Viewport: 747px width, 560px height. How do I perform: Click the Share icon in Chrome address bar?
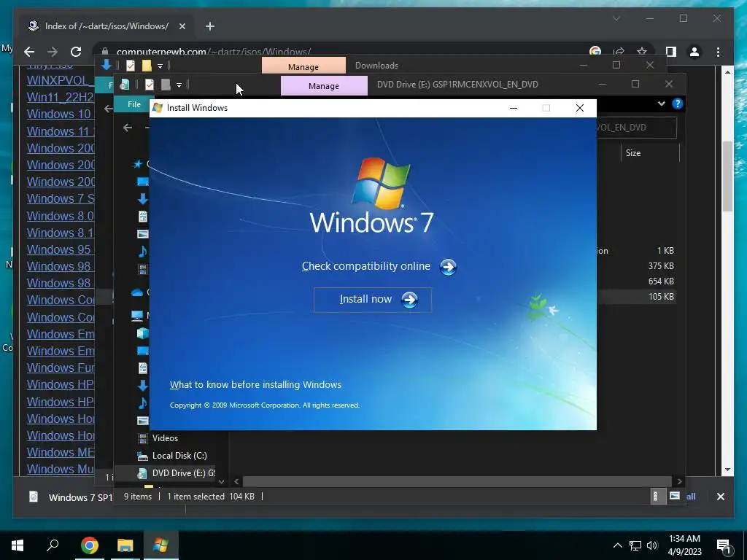pyautogui.click(x=619, y=52)
